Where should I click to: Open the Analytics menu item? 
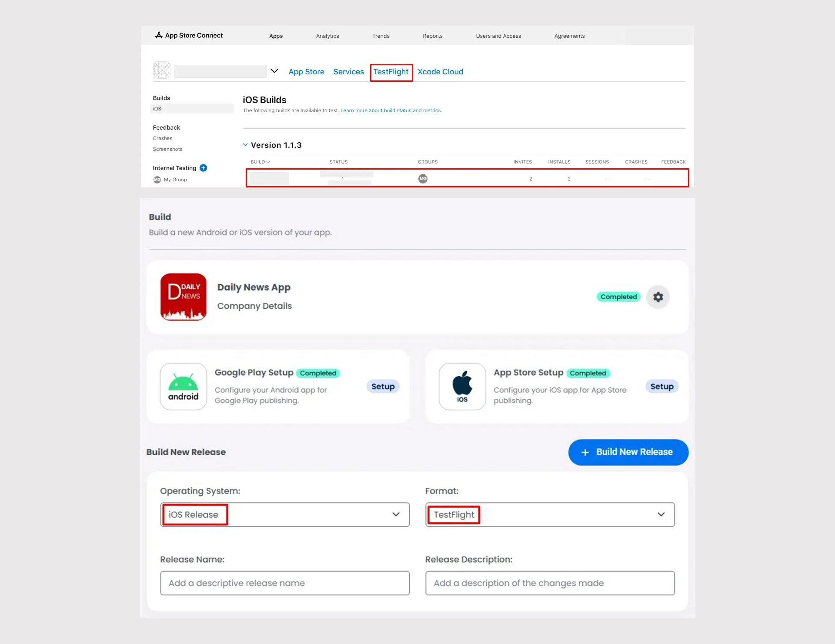[x=327, y=36]
